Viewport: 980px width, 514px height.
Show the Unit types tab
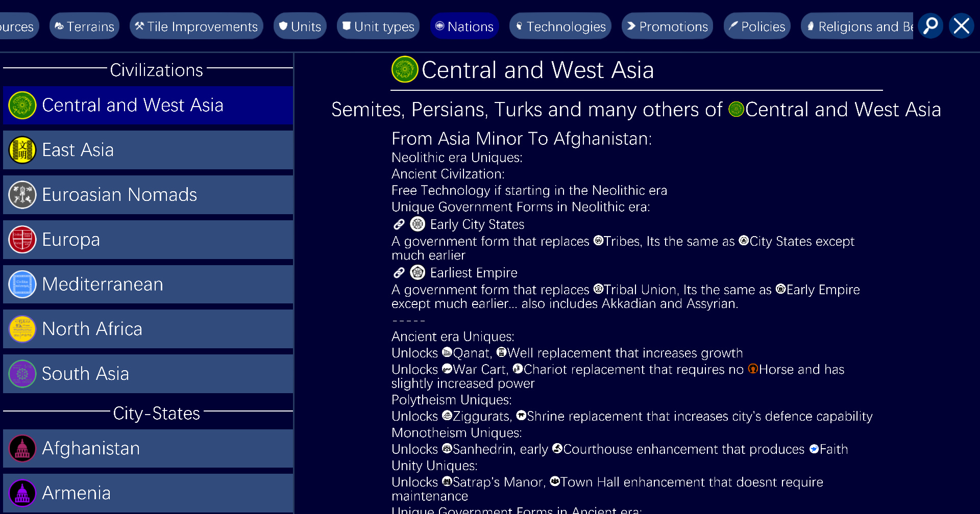[x=378, y=26]
